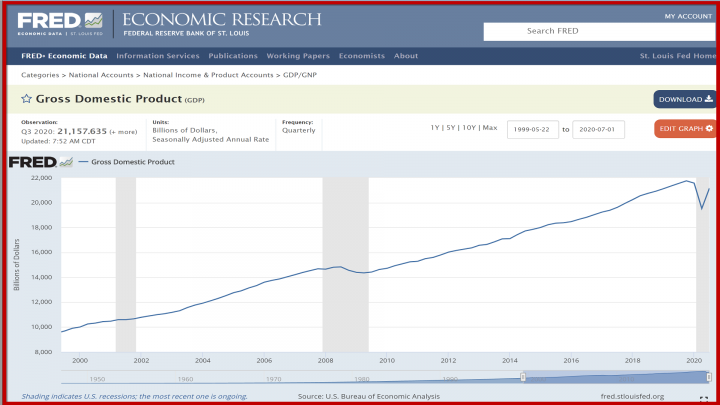Select the 5Y date range
This screenshot has height=405, width=720.
451,128
